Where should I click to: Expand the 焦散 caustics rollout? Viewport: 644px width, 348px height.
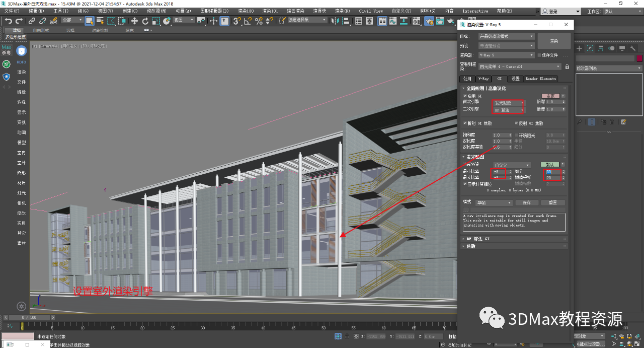pyautogui.click(x=514, y=246)
